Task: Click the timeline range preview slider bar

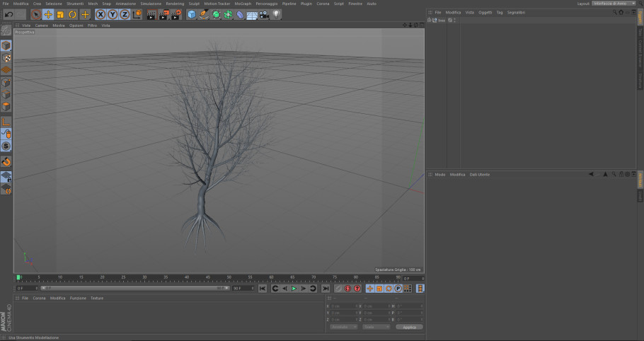Action: (136, 289)
